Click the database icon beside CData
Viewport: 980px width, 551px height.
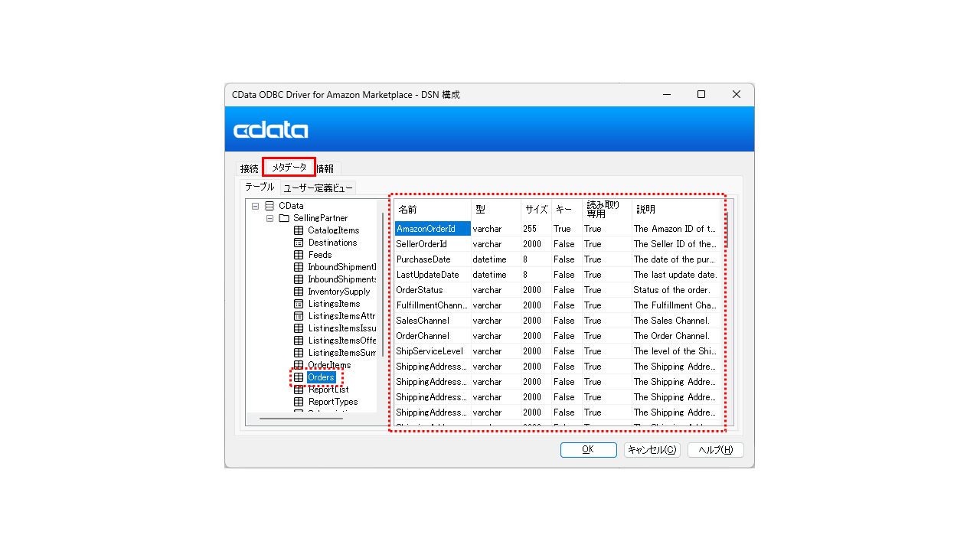[x=269, y=206]
